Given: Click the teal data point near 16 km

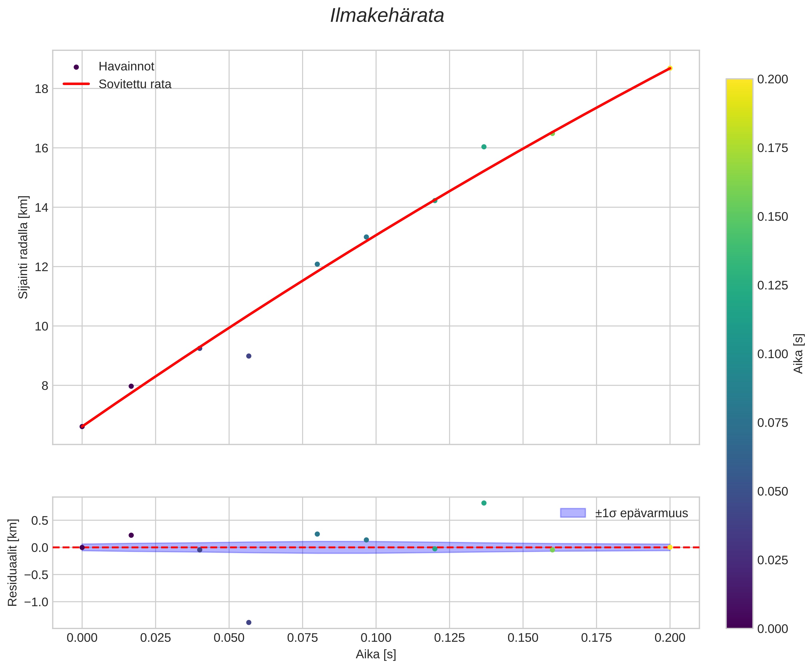Looking at the screenshot, I should pos(484,147).
